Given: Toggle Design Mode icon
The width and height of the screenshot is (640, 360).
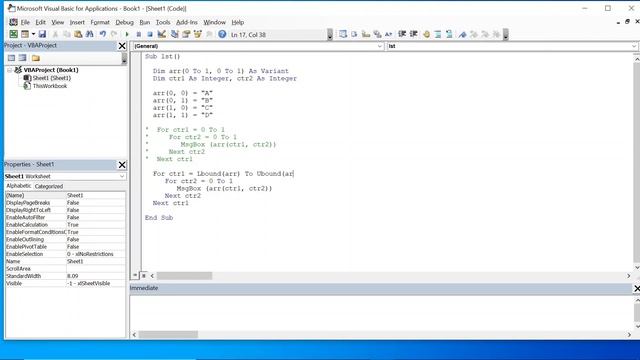Looking at the screenshot, I should (x=162, y=34).
